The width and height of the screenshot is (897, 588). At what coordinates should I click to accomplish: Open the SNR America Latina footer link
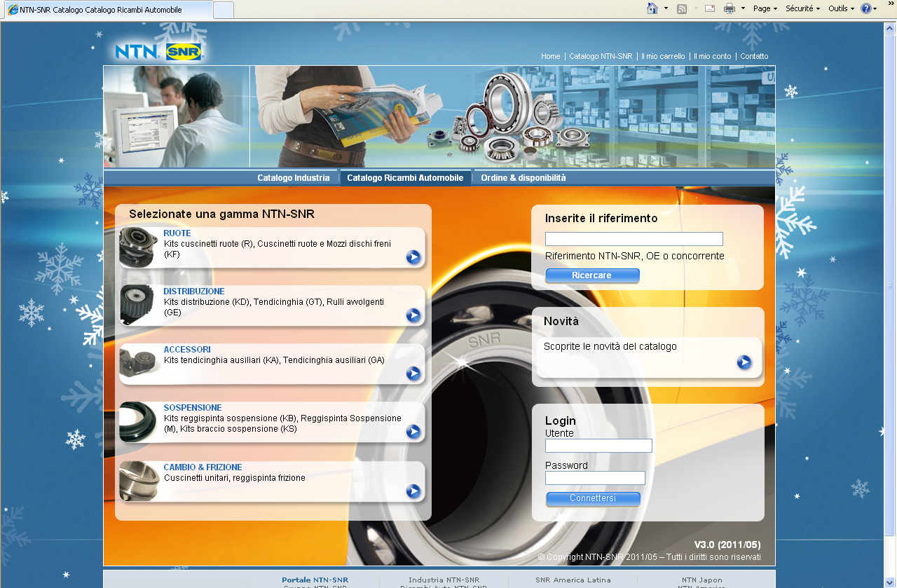tap(573, 580)
